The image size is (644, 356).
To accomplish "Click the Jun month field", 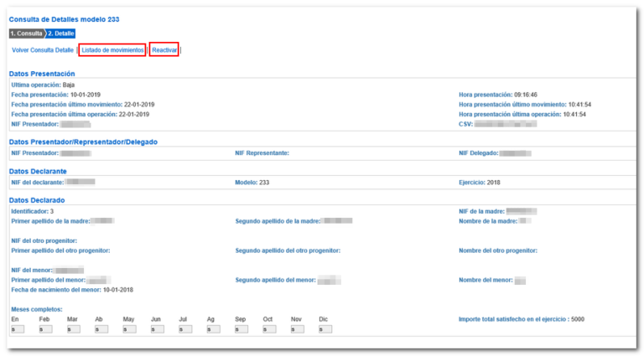I will (158, 329).
